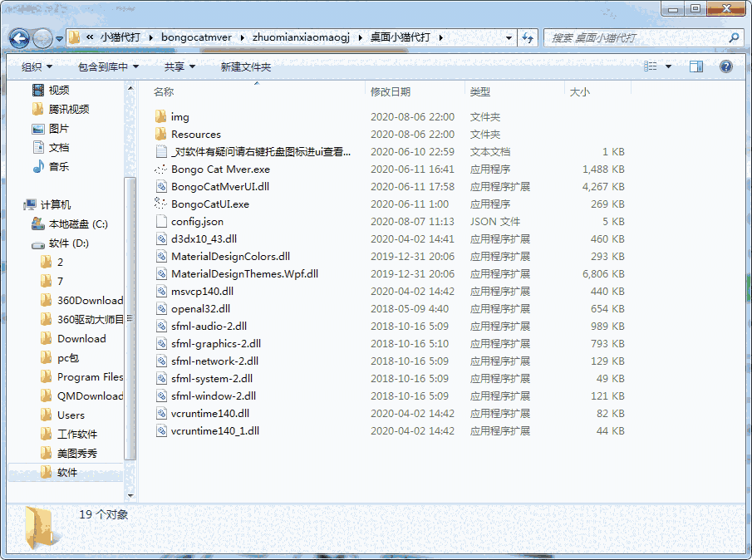Toggle the preview pane icon
Viewport: 752px width, 560px height.
pyautogui.click(x=696, y=66)
